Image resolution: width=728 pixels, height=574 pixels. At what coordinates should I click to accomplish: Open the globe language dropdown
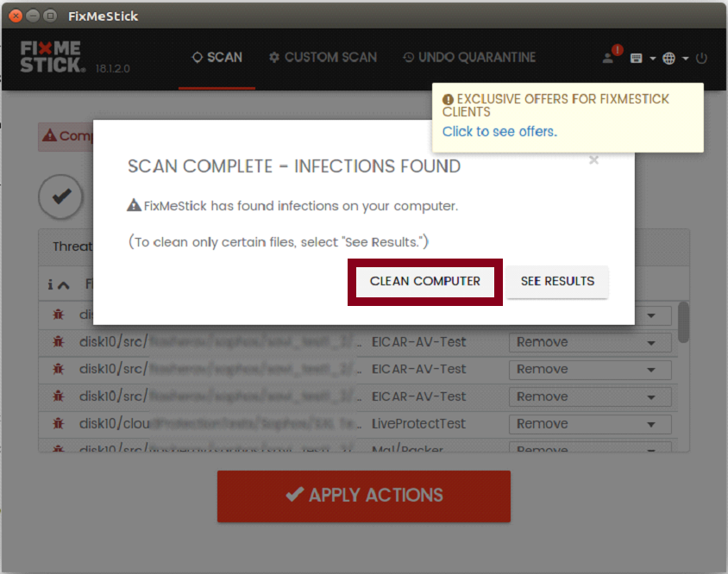coord(675,59)
